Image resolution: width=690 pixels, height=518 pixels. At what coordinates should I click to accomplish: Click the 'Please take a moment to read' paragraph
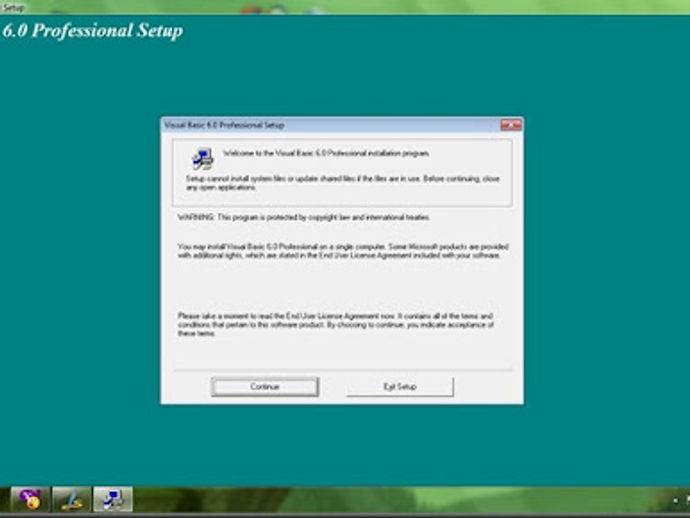click(x=335, y=324)
